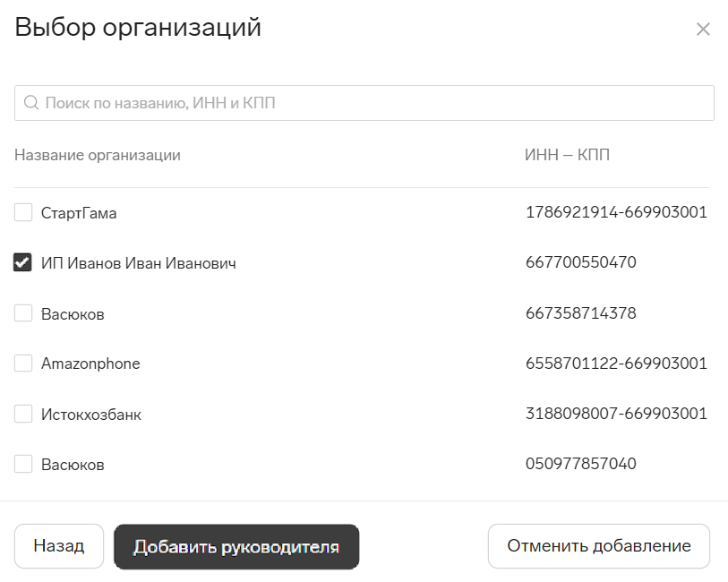Click ИНН value 667700550470
This screenshot has width=728, height=582.
click(581, 262)
